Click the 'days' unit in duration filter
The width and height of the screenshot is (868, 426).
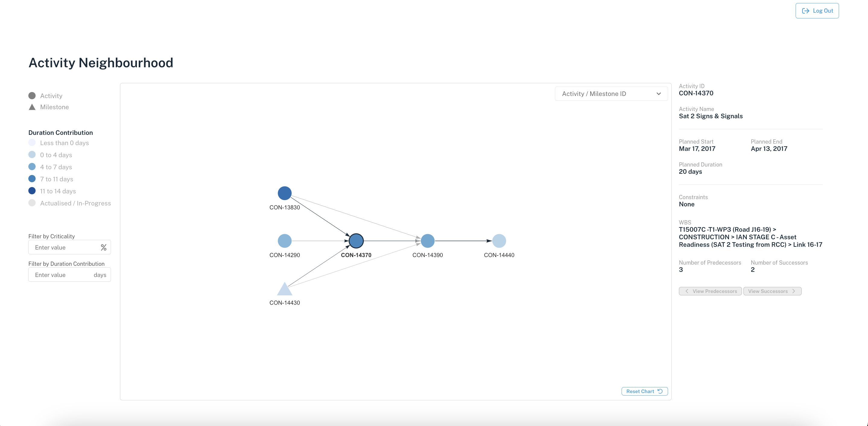[100, 275]
